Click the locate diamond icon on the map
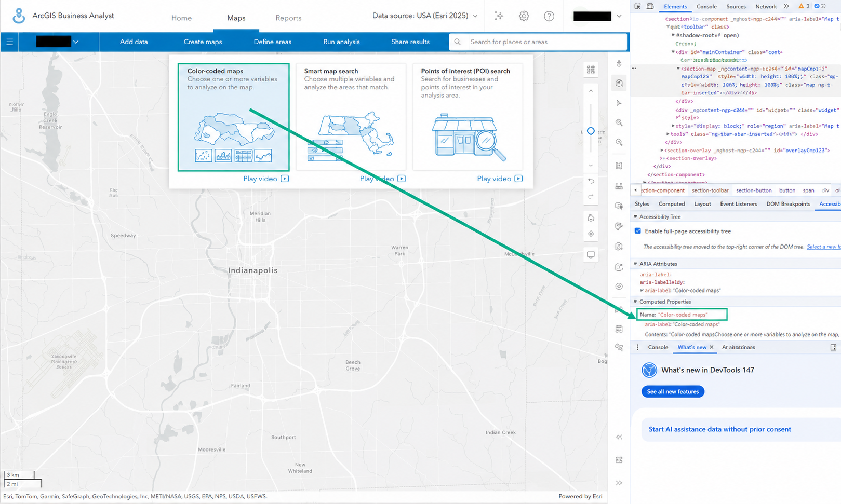841x504 pixels. coord(591,234)
